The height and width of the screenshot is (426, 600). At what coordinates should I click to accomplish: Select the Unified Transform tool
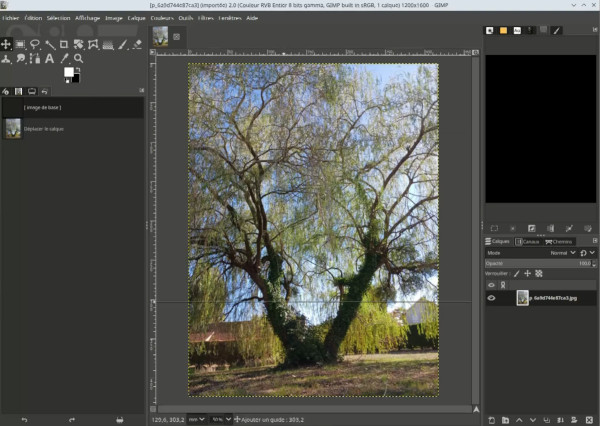tap(79, 44)
